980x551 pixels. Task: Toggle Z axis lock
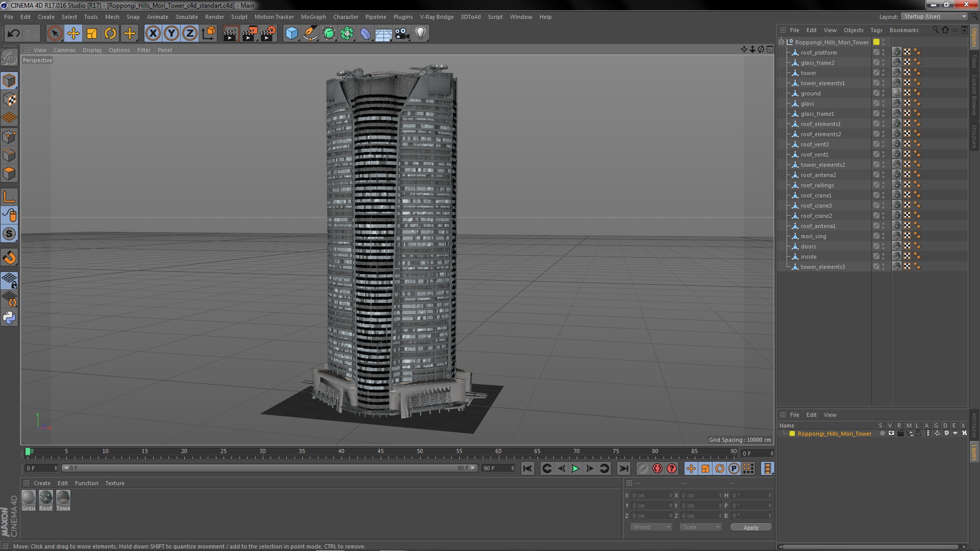click(190, 34)
